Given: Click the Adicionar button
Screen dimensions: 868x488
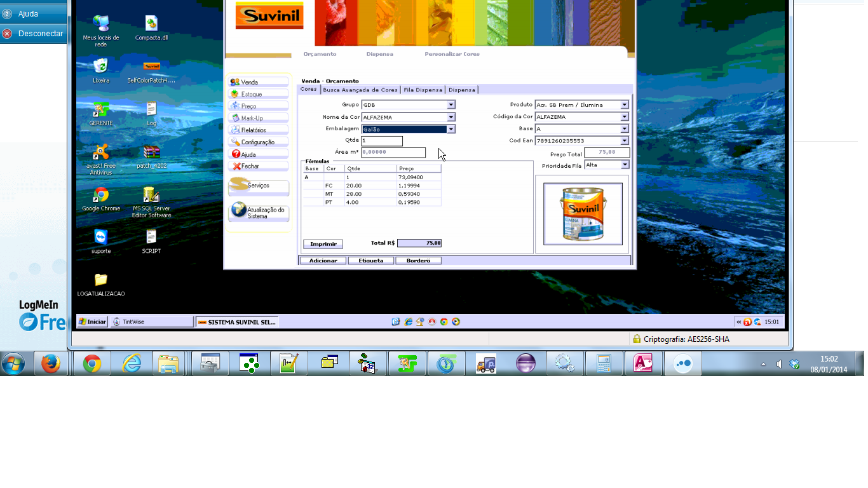Looking at the screenshot, I should [x=323, y=261].
